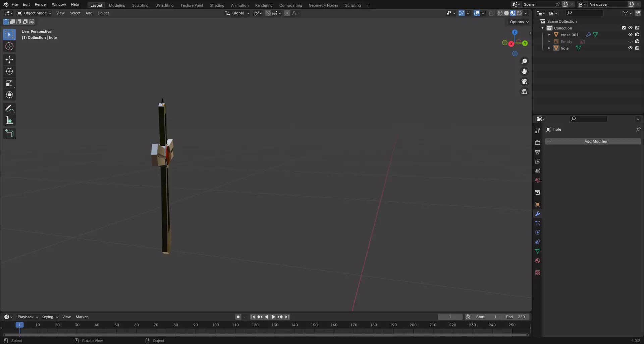
Task: Open the Render properties tab
Action: pyautogui.click(x=538, y=143)
